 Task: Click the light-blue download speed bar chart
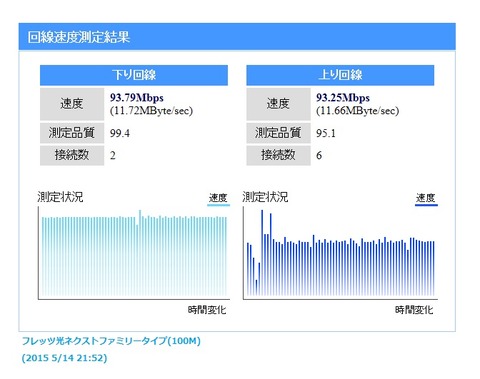tap(134, 253)
